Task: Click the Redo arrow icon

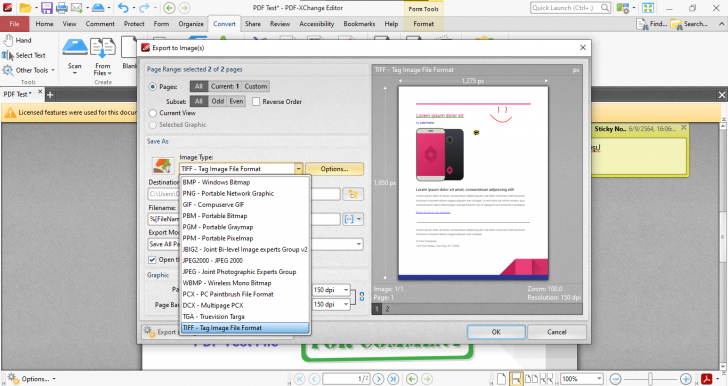Action: [x=144, y=7]
